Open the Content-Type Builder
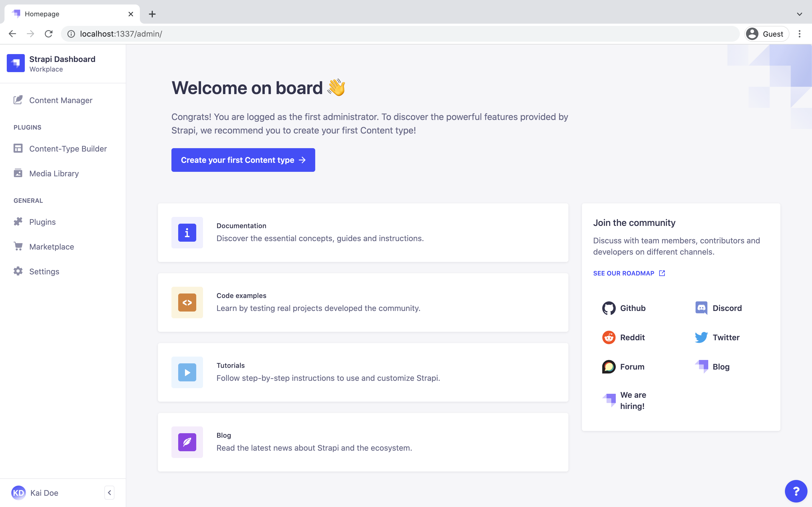The image size is (812, 507). coord(68,148)
